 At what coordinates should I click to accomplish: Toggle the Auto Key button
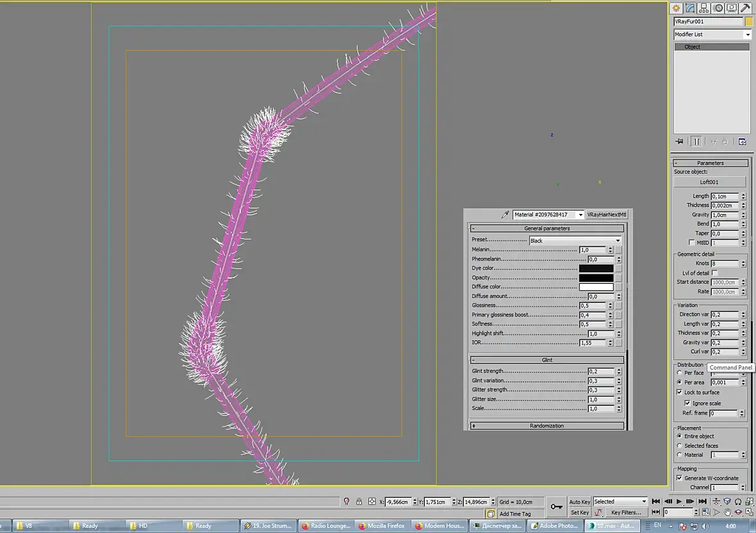pyautogui.click(x=579, y=502)
